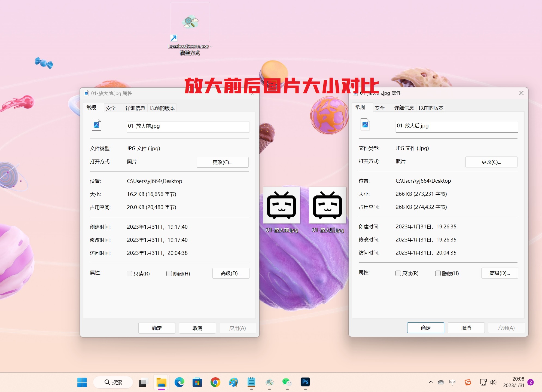542x392 pixels.
Task: Click location path in 放大前 properties
Action: 154,181
